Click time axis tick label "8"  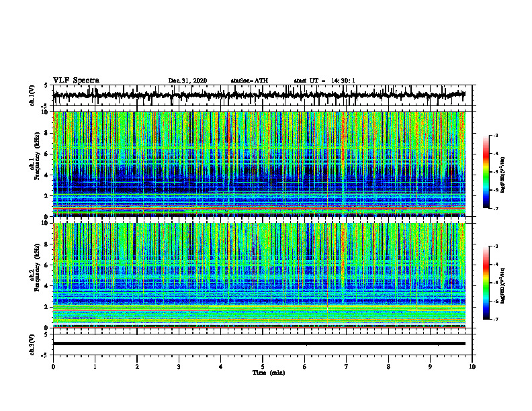tap(388, 367)
